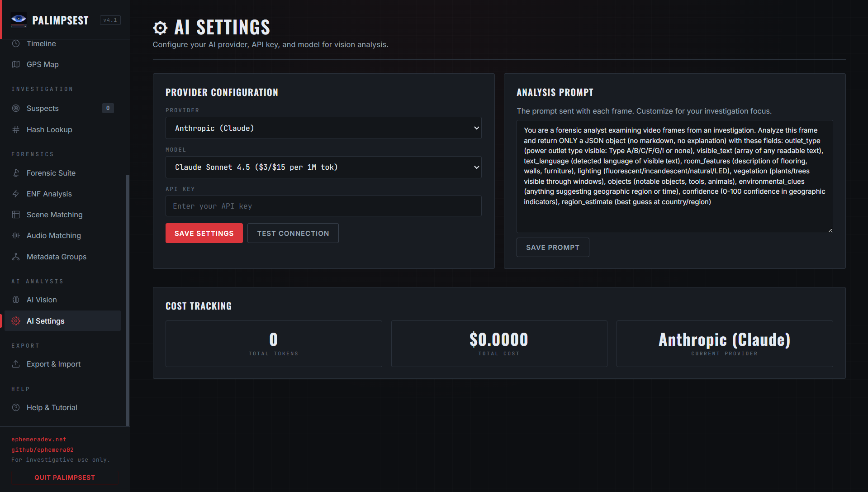This screenshot has width=868, height=492.
Task: Open Scene Matching
Action: coord(62,215)
